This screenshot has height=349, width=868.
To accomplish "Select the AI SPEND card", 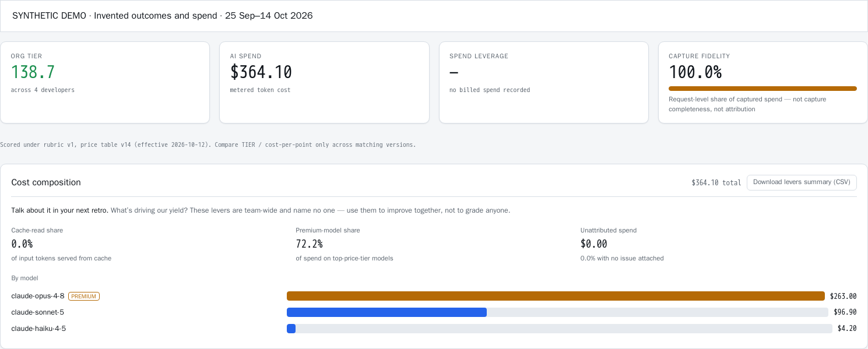I will [x=324, y=82].
